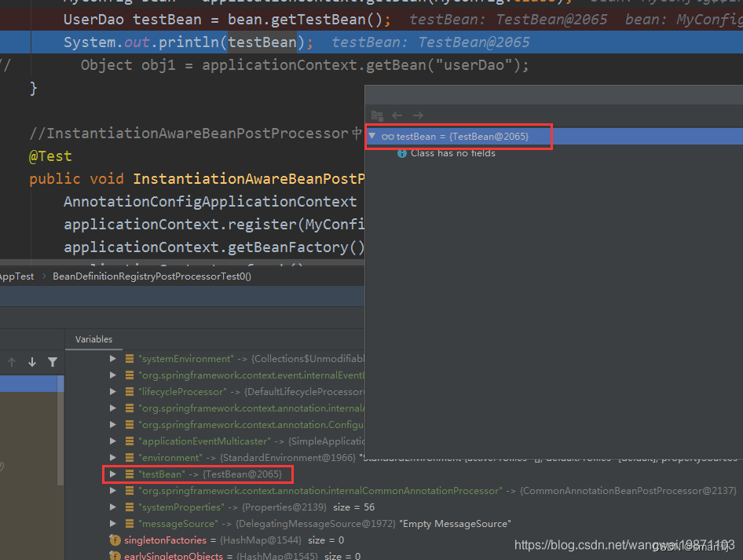The height and width of the screenshot is (560, 743).
Task: Click the folder icon in the popup toolbar
Action: click(x=377, y=115)
